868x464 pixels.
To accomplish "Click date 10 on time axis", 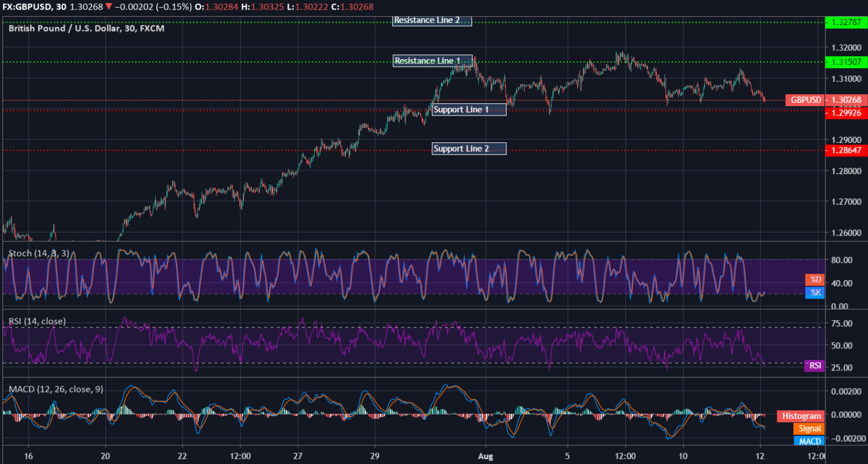I will click(683, 456).
